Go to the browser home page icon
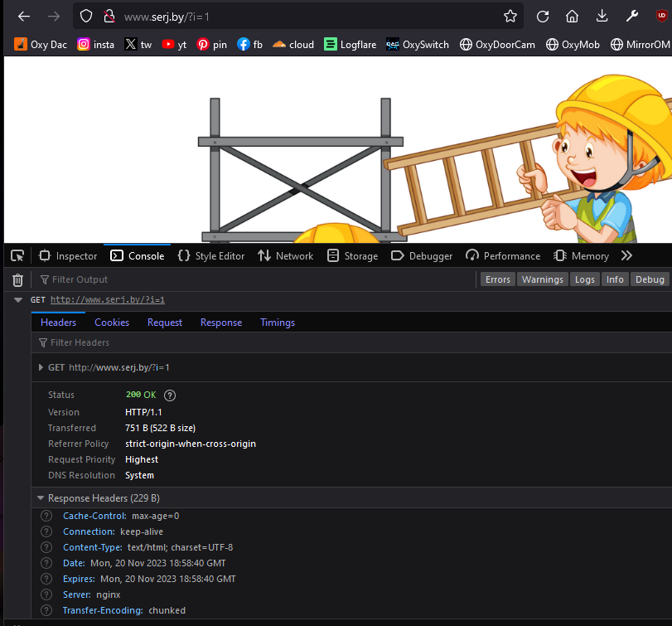The height and width of the screenshot is (626, 672). 572,17
